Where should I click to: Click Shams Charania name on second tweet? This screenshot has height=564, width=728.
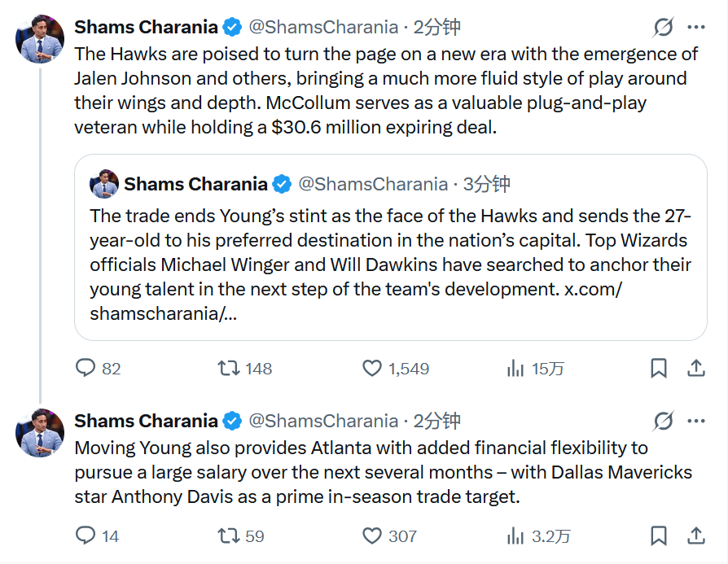[x=146, y=421]
